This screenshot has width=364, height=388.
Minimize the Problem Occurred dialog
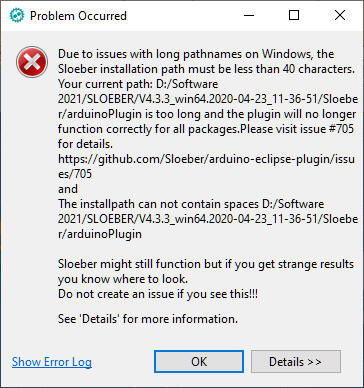[248, 15]
